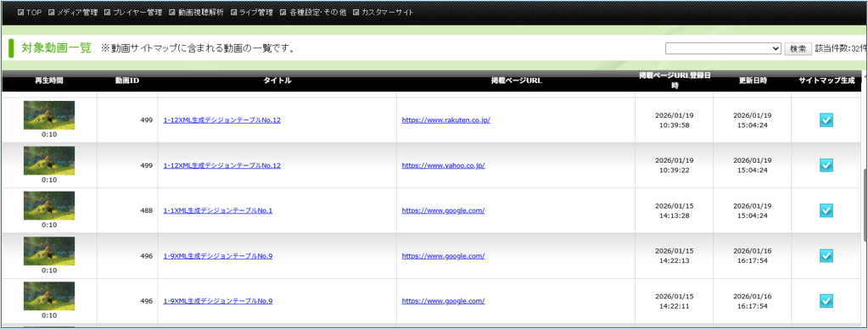Open the カスタマーサイト menu
This screenshot has width=868, height=329.
pyautogui.click(x=383, y=12)
